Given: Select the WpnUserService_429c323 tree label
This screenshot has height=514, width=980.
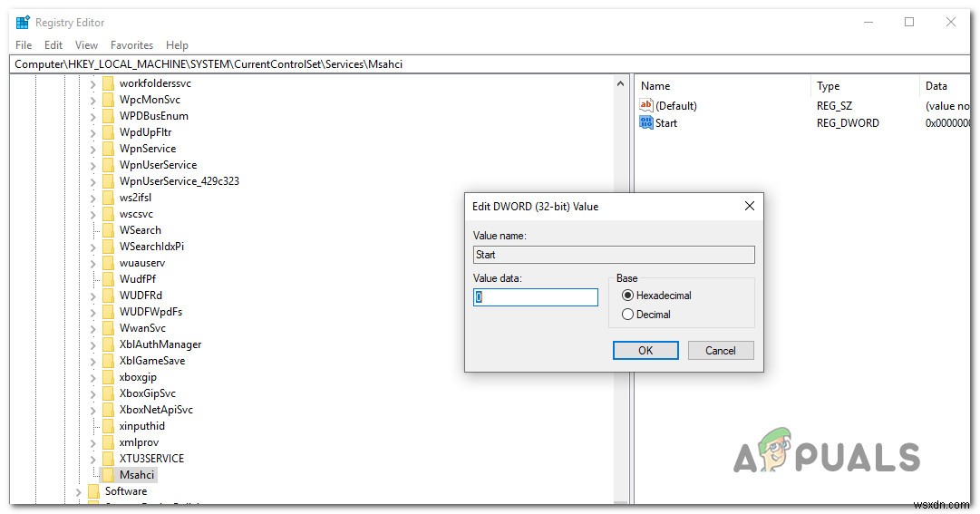Looking at the screenshot, I should [x=180, y=180].
